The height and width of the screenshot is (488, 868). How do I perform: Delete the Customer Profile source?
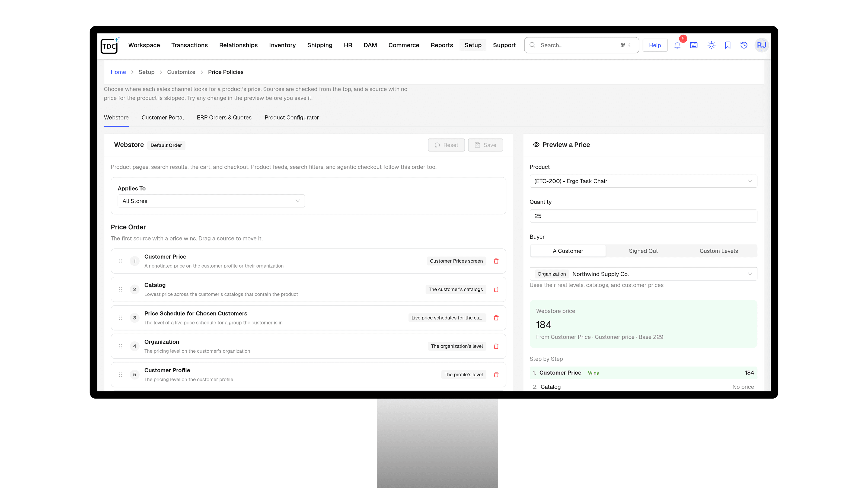click(496, 374)
